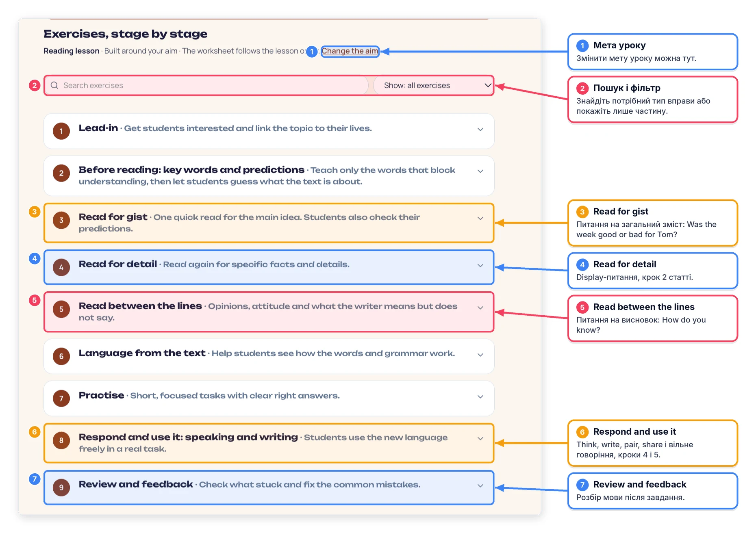Expand the Practise stage chevron
This screenshot has height=533, width=756.
(x=480, y=397)
